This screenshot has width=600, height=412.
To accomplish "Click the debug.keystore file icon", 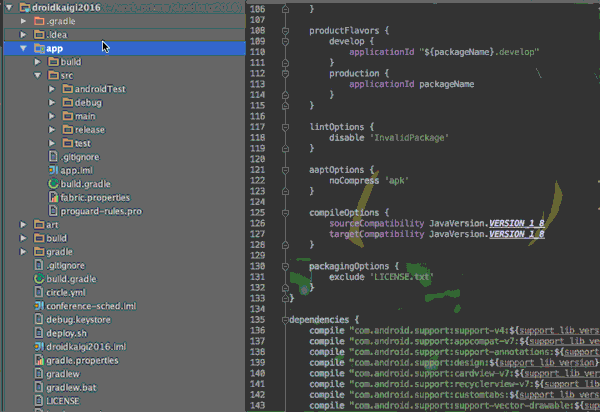I will (39, 319).
